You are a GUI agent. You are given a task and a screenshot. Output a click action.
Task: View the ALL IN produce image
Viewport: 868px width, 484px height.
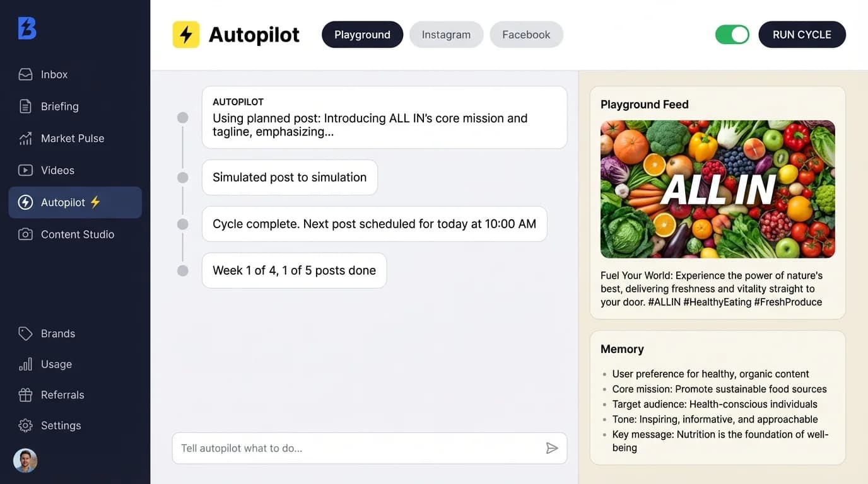(718, 189)
